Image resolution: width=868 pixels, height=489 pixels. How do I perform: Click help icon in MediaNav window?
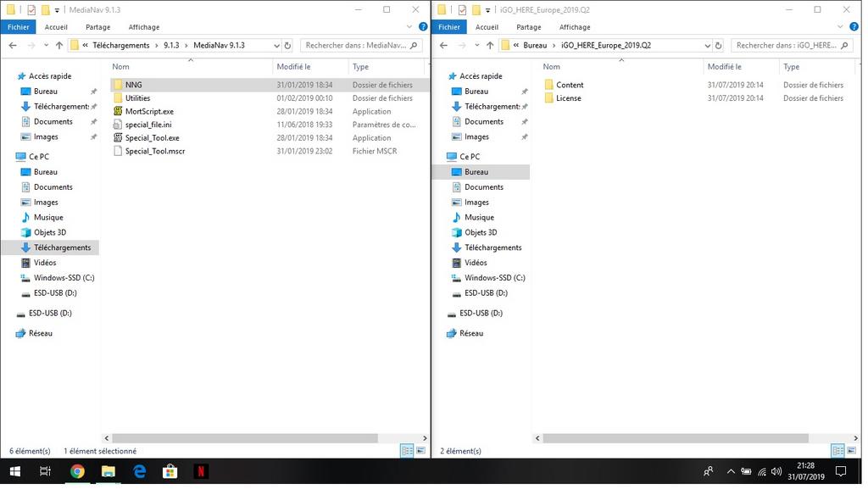click(423, 26)
